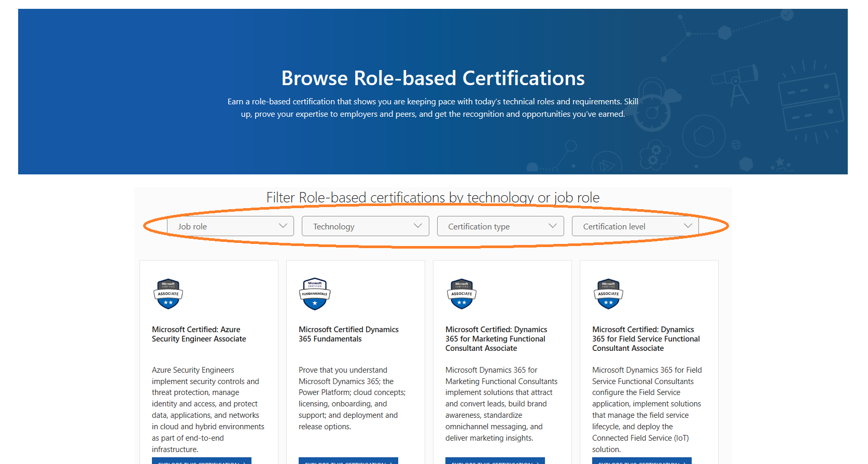Open Dynamics 365 for Marketing Functional Consultant title

click(x=496, y=339)
